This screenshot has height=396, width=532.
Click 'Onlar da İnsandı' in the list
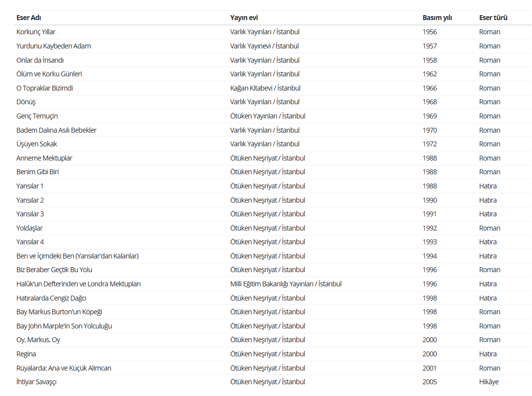pos(40,60)
